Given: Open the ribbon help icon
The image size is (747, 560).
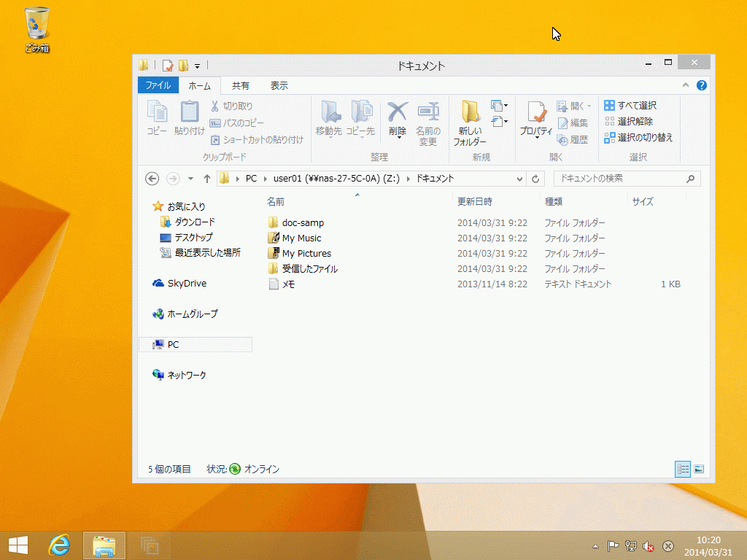Looking at the screenshot, I should point(702,85).
